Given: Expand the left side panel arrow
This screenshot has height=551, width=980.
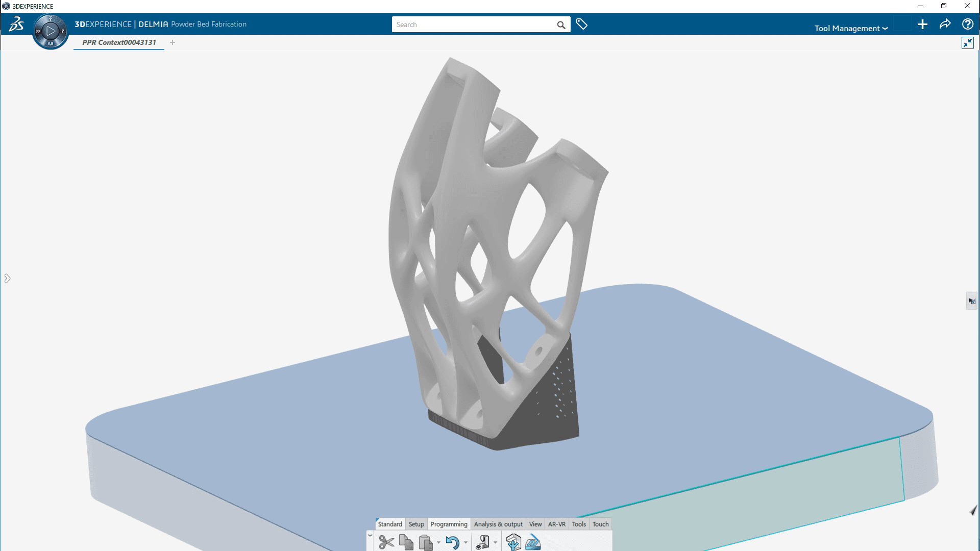Looking at the screenshot, I should [7, 278].
